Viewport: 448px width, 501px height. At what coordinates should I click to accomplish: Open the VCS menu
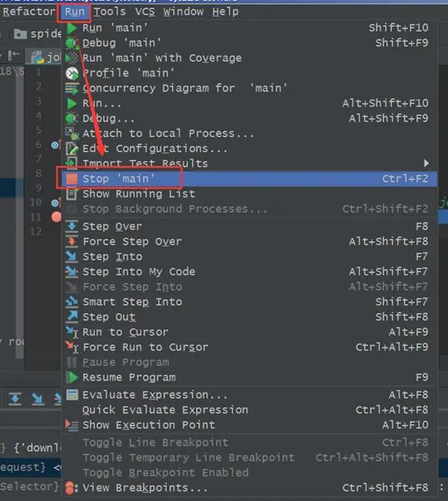145,12
